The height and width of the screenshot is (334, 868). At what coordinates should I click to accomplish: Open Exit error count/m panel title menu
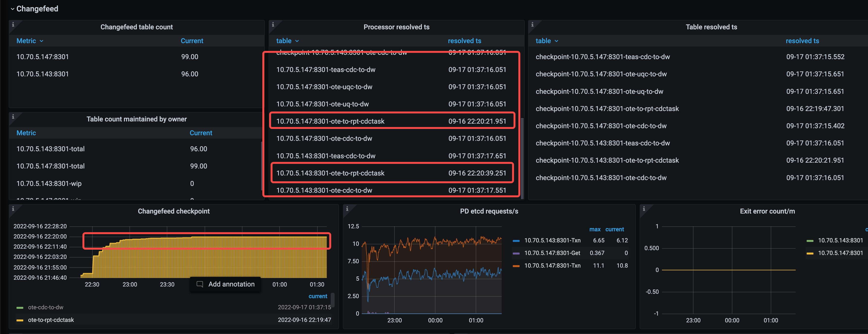point(767,211)
